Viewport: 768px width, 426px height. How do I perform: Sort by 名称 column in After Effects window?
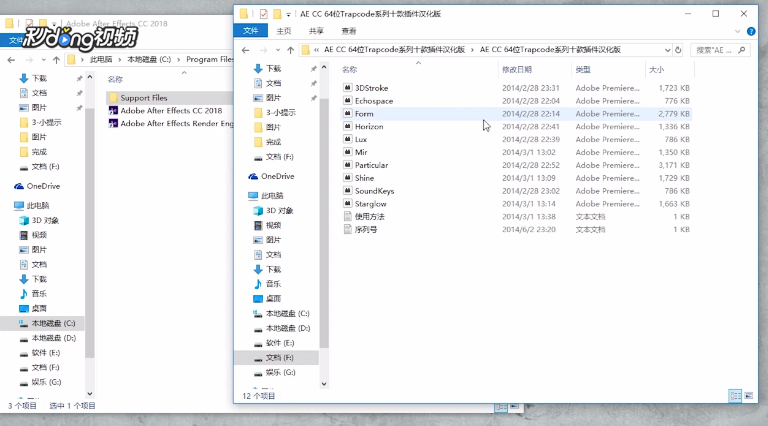tap(115, 79)
